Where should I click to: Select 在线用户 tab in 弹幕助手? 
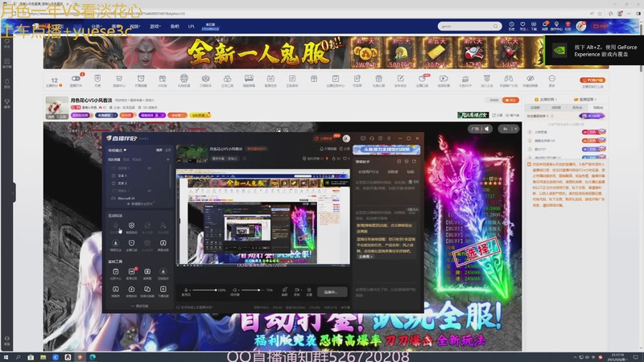tap(369, 172)
